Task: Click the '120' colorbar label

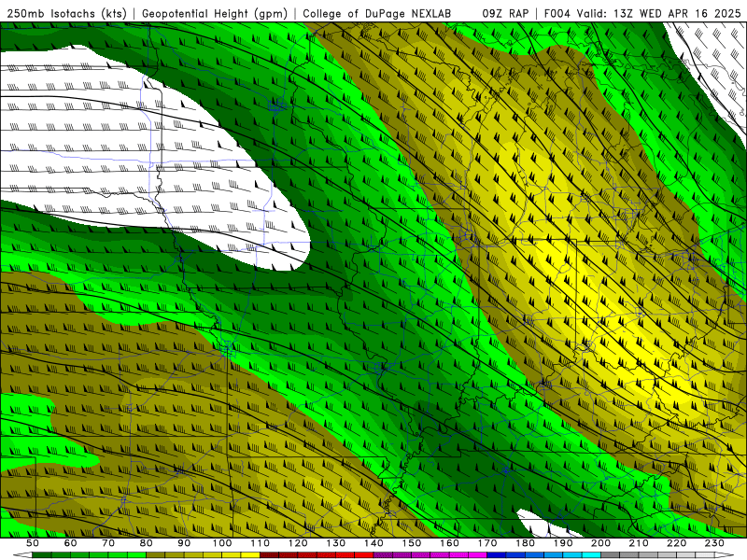Action: 298,543
